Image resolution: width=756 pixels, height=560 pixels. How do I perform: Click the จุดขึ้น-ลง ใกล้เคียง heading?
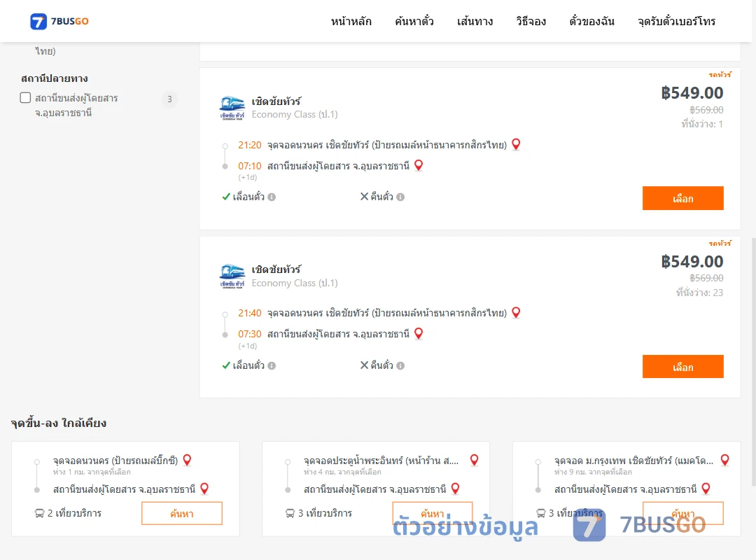point(59,423)
